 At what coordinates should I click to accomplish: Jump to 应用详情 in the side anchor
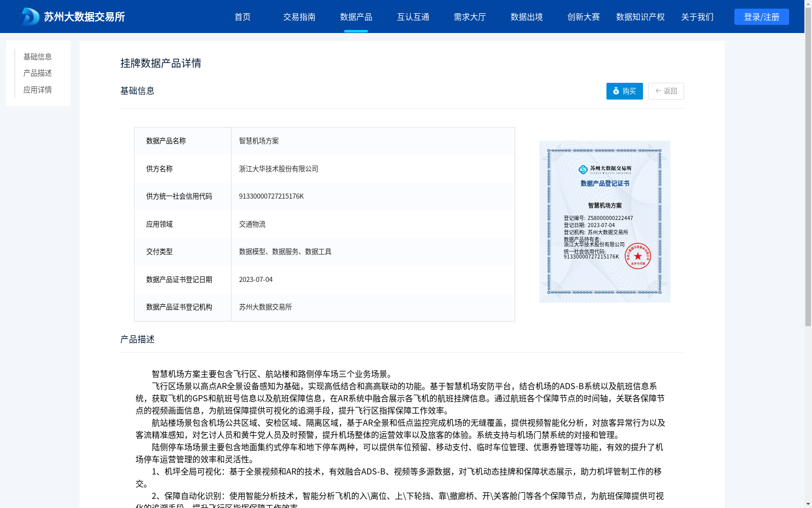pyautogui.click(x=38, y=90)
